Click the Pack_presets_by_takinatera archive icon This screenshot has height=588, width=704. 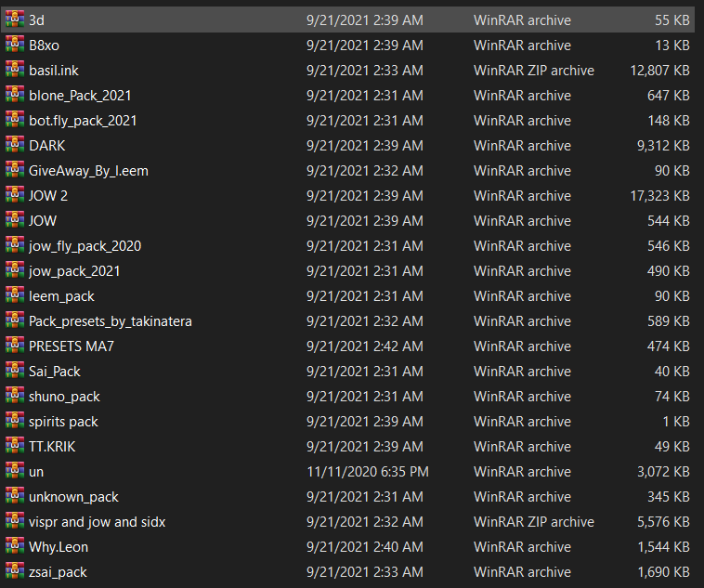tap(15, 320)
